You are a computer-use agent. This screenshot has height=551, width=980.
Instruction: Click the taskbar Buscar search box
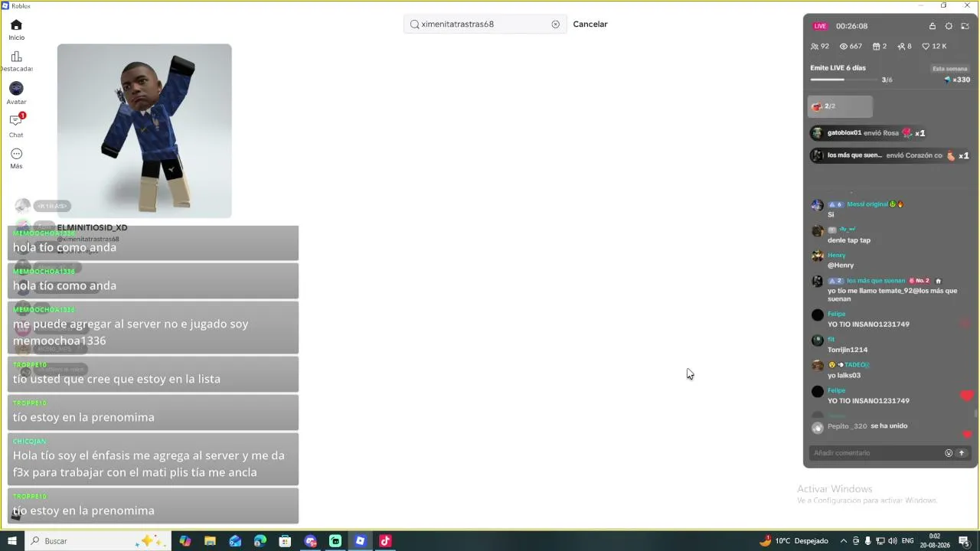pyautogui.click(x=98, y=541)
